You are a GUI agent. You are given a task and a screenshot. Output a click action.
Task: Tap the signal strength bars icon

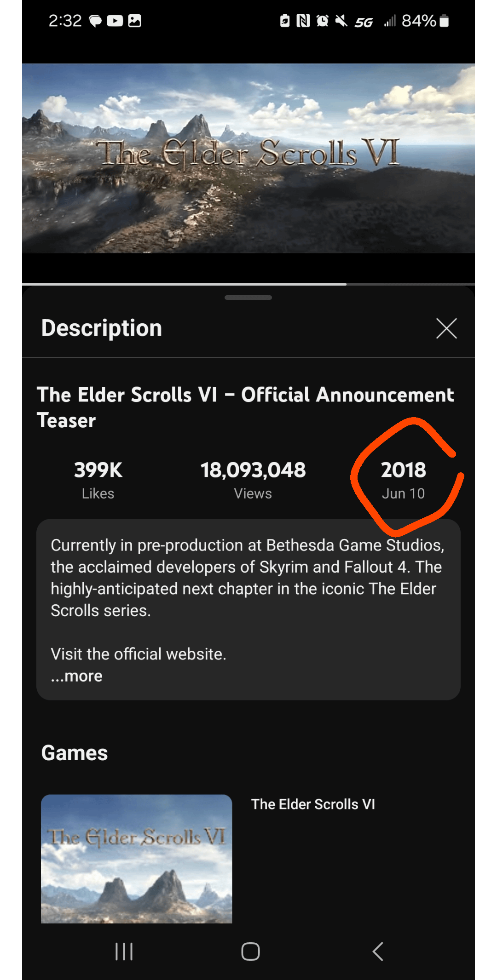[x=389, y=22]
